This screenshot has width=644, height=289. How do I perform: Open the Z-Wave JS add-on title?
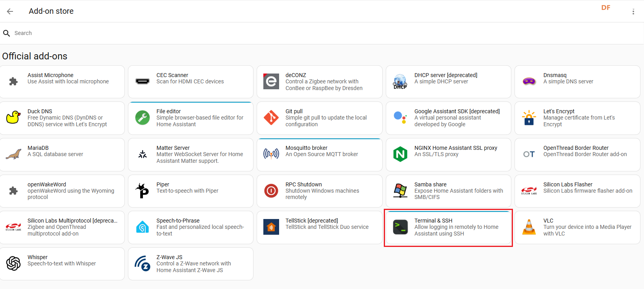point(170,257)
